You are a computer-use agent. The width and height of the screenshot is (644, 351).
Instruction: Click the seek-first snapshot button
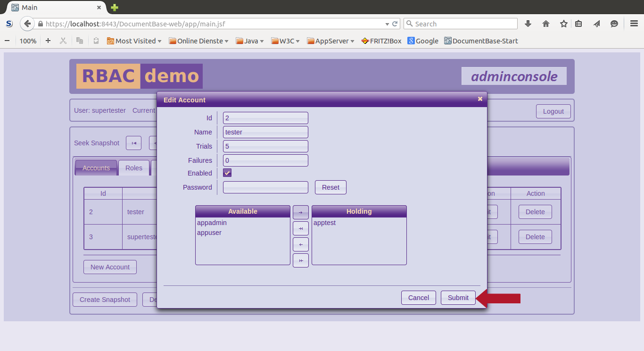tap(133, 143)
